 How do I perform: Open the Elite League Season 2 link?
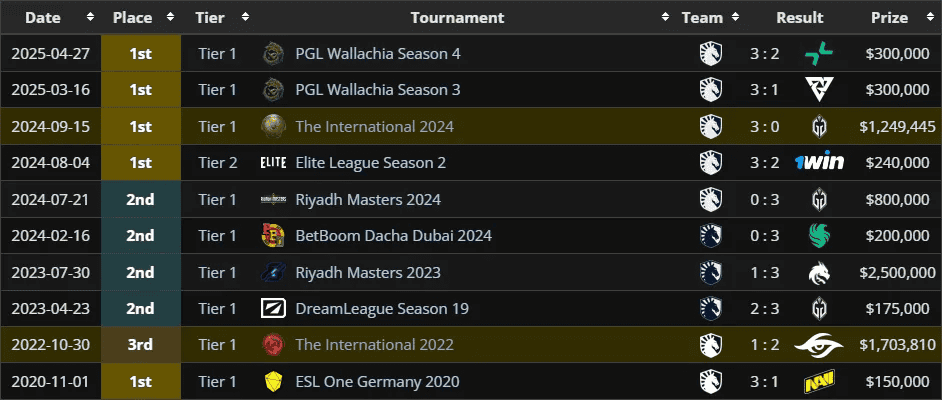(370, 163)
